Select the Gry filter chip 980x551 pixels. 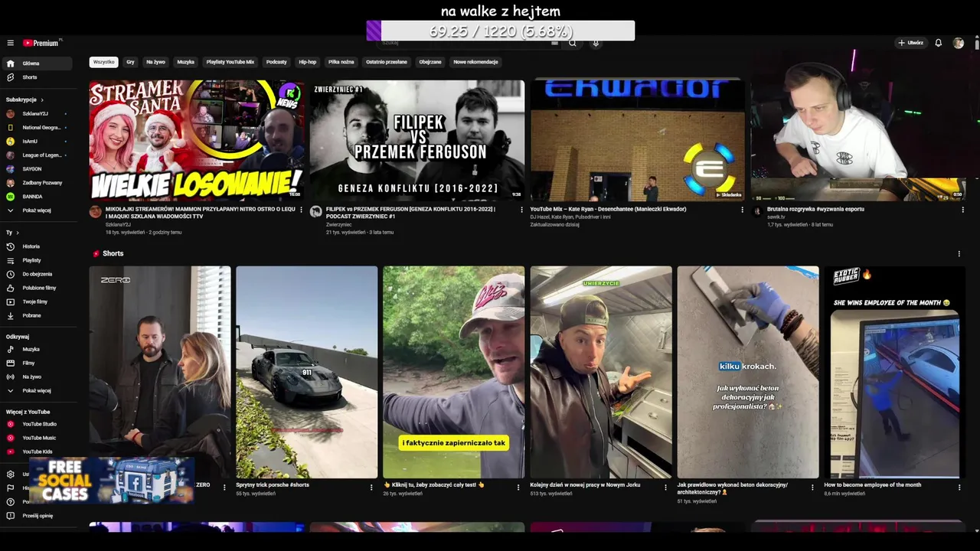coord(130,62)
